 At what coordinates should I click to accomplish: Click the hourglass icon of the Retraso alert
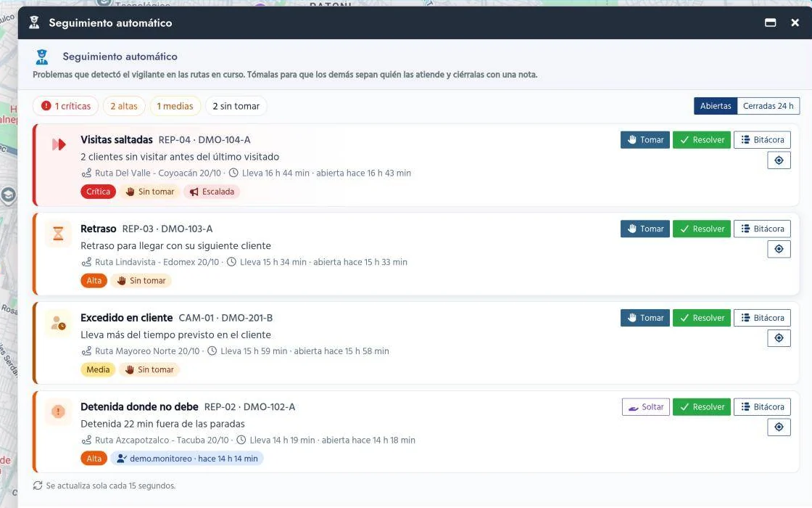tap(58, 234)
